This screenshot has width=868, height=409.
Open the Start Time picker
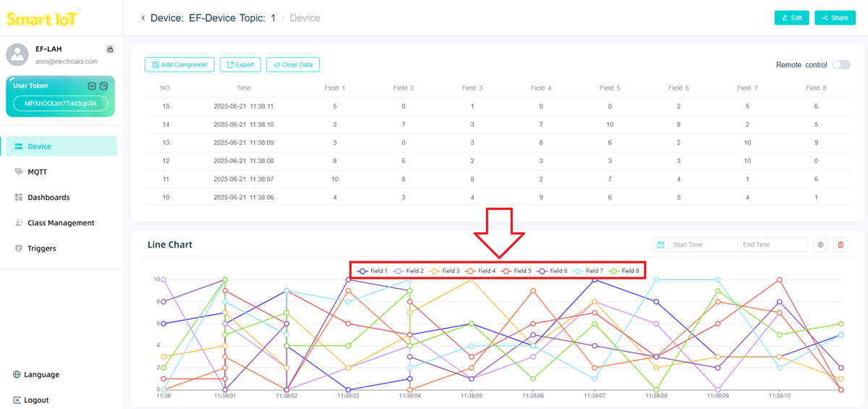pos(702,245)
